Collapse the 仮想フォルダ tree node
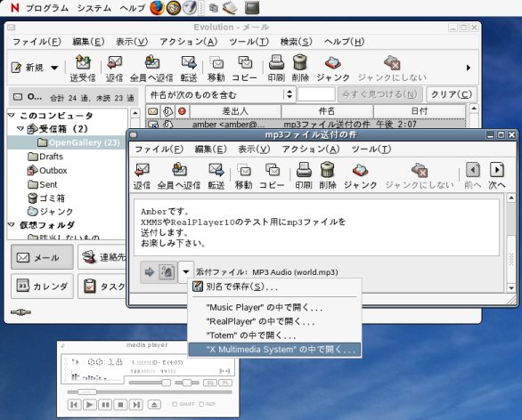Image resolution: width=522 pixels, height=420 pixels. [12, 225]
